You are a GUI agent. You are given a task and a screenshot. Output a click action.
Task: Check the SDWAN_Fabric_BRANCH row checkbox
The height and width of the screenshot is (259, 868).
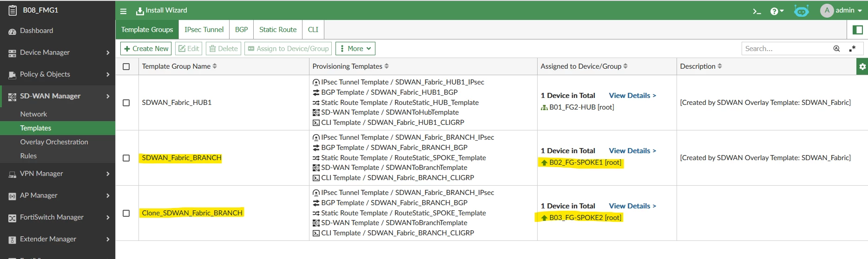126,158
